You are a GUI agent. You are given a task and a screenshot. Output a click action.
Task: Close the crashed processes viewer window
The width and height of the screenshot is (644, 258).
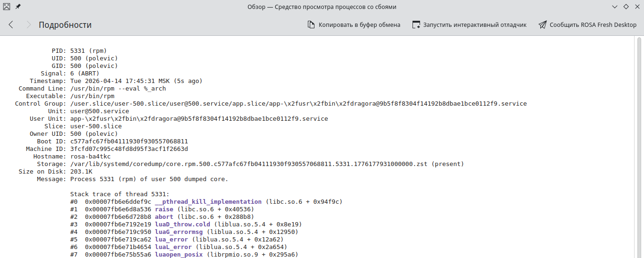637,7
